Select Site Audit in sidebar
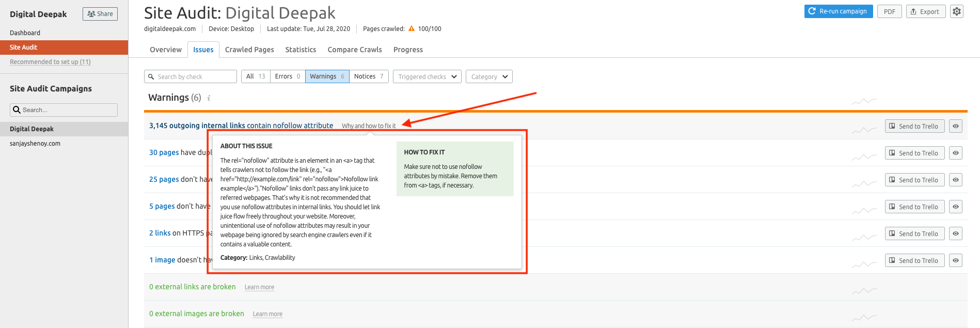The height and width of the screenshot is (328, 980). 64,47
